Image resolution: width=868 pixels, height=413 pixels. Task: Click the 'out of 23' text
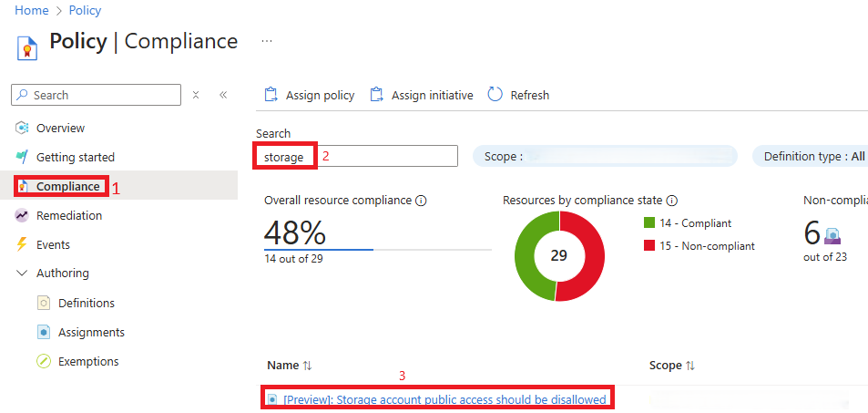tap(825, 257)
